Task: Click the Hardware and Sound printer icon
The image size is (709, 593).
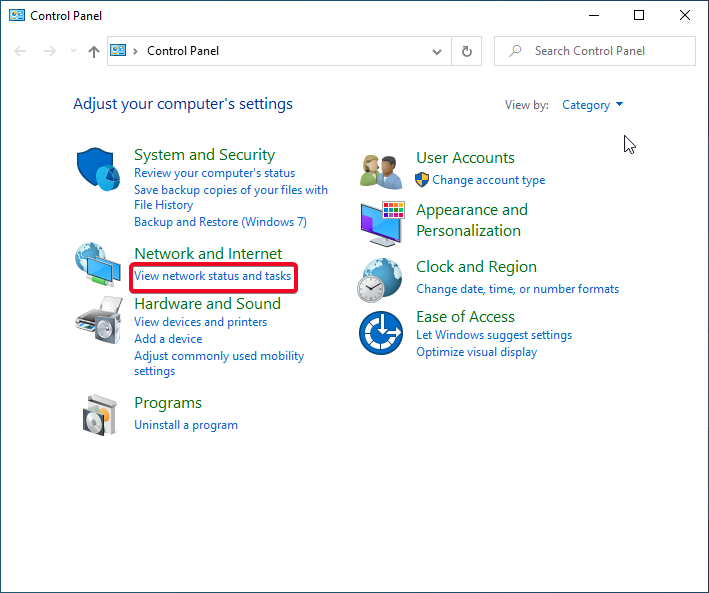Action: pyautogui.click(x=98, y=319)
